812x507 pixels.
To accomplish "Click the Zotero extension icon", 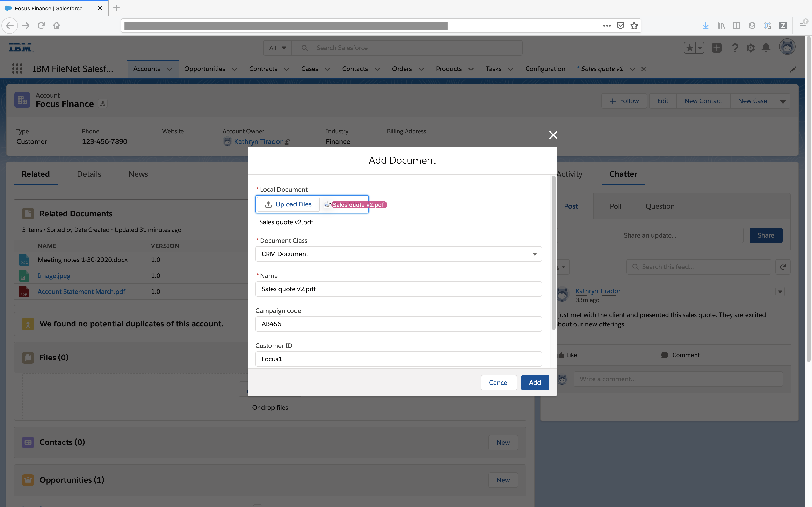I will pyautogui.click(x=783, y=26).
